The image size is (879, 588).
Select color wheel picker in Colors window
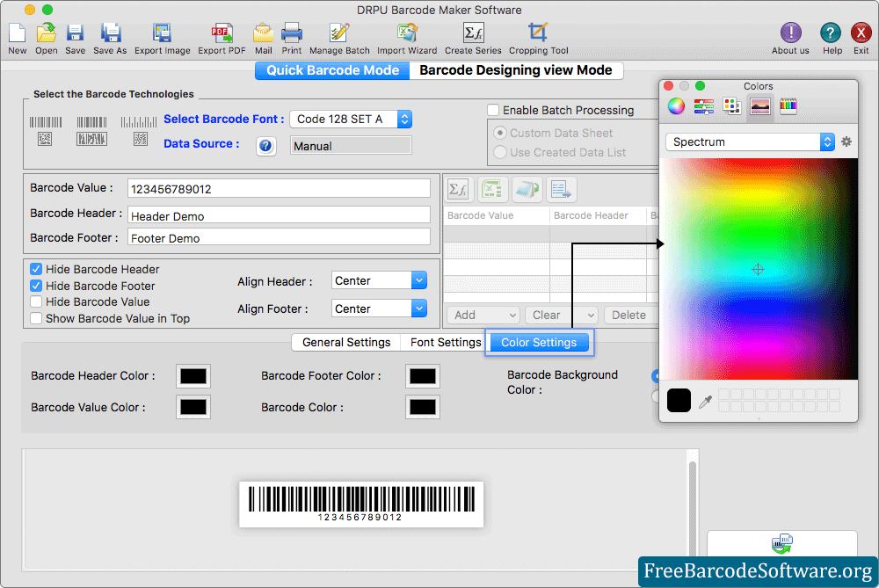(676, 106)
